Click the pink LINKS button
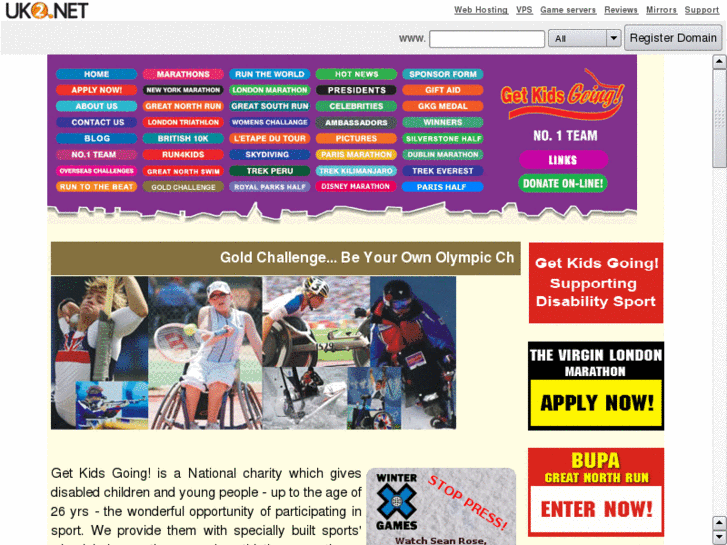727x545 pixels. click(563, 160)
